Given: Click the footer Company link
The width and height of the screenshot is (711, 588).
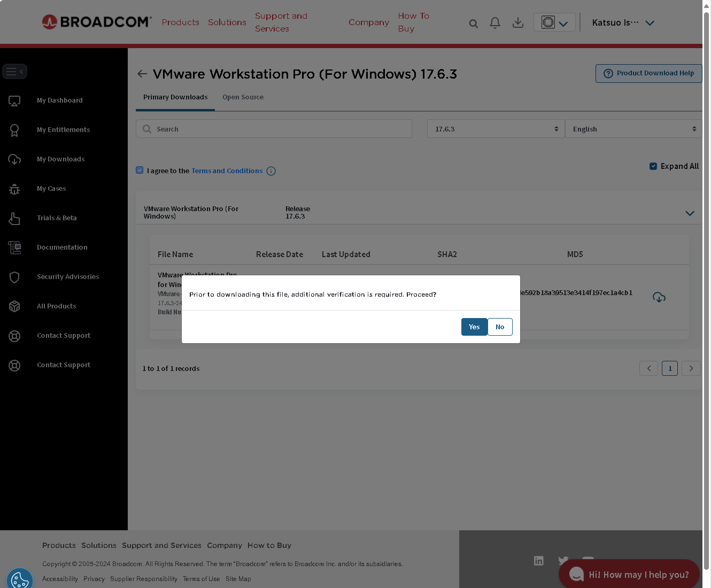Looking at the screenshot, I should [x=225, y=546].
